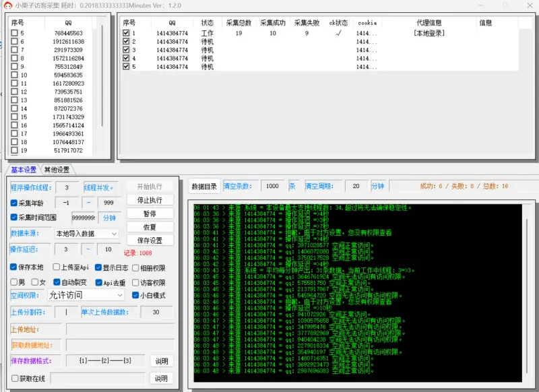This screenshot has width=539, height=392.
Task: Disable the 小白模式 checkbox
Action: tap(135, 295)
